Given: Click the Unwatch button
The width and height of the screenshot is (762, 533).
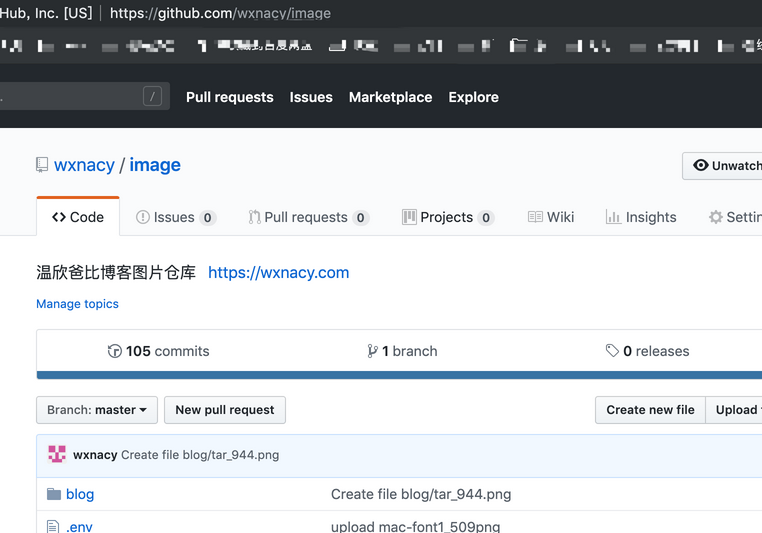Looking at the screenshot, I should 723,166.
